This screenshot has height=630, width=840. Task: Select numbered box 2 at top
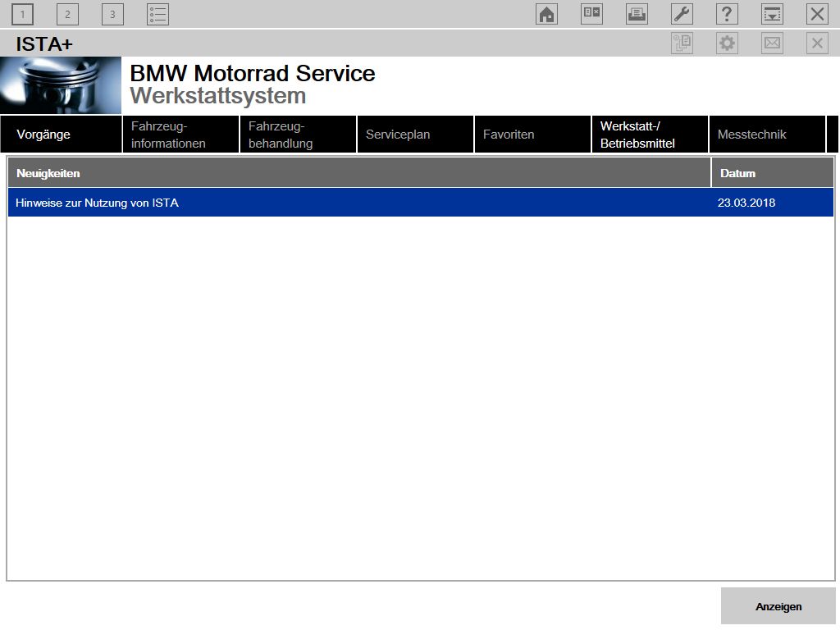point(67,14)
